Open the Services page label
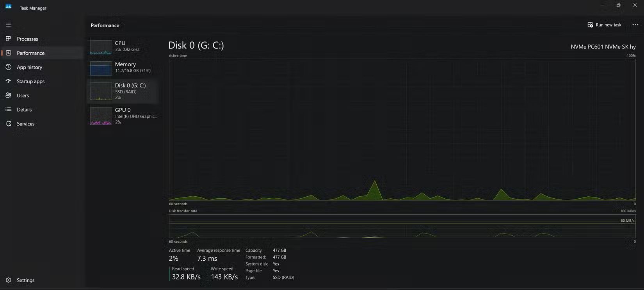This screenshot has width=644, height=290. coord(26,124)
